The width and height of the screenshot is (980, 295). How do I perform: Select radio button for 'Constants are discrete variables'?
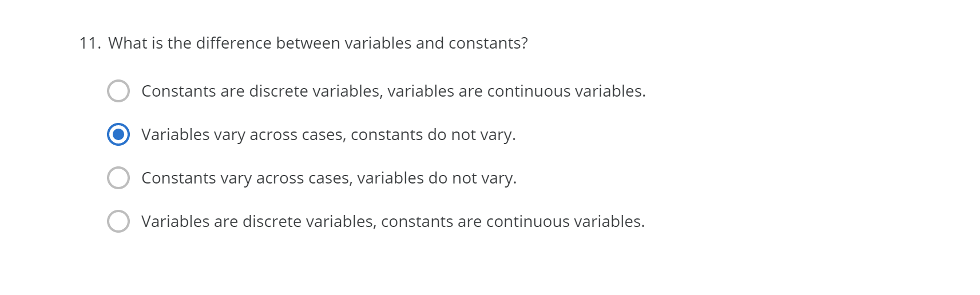click(118, 91)
